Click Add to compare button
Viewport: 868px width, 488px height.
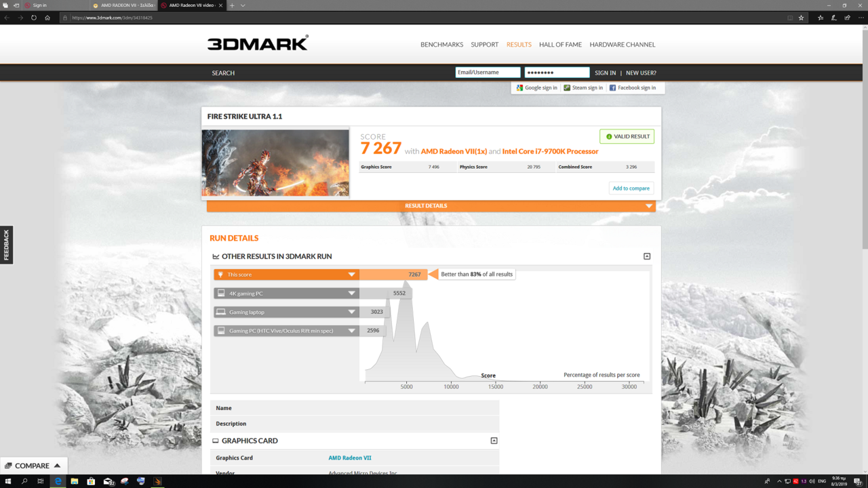[631, 188]
